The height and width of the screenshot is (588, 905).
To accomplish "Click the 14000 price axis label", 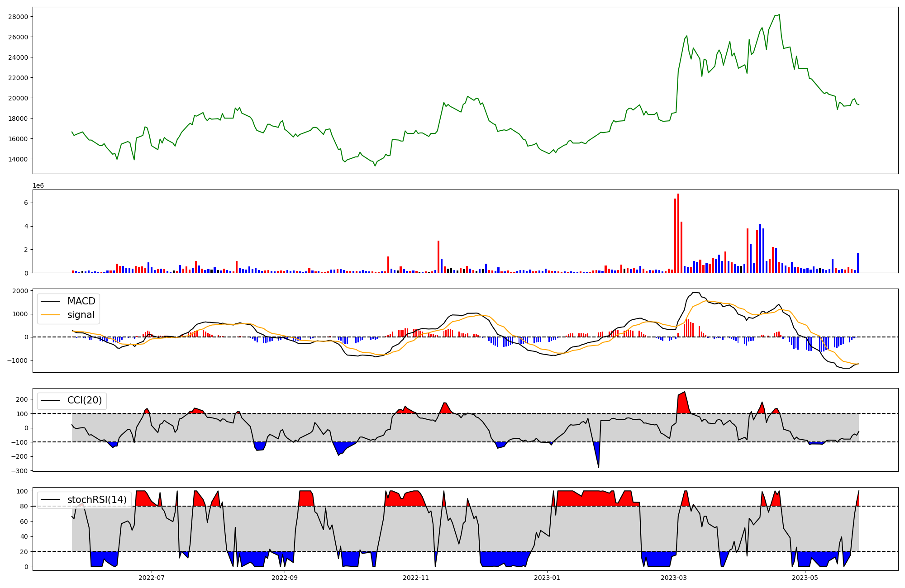I will tap(18, 159).
